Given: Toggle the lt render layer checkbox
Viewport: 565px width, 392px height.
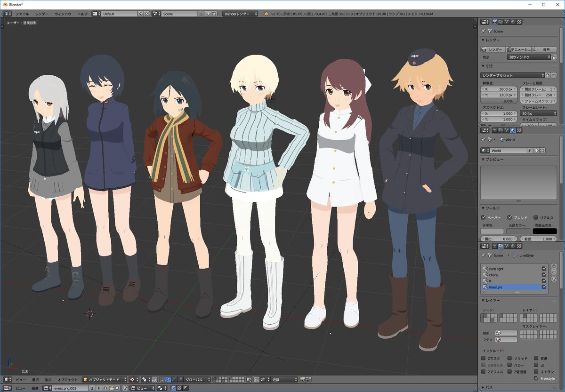Looking at the screenshot, I should tap(544, 281).
